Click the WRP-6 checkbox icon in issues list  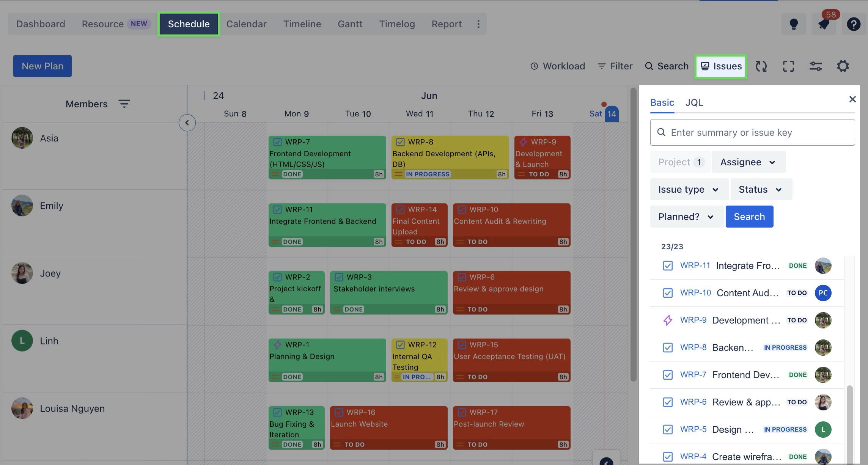click(668, 402)
